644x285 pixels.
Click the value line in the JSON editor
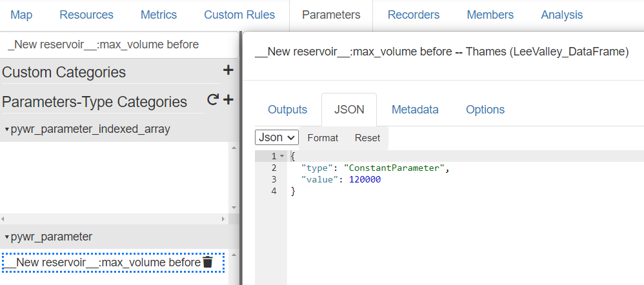pos(341,180)
